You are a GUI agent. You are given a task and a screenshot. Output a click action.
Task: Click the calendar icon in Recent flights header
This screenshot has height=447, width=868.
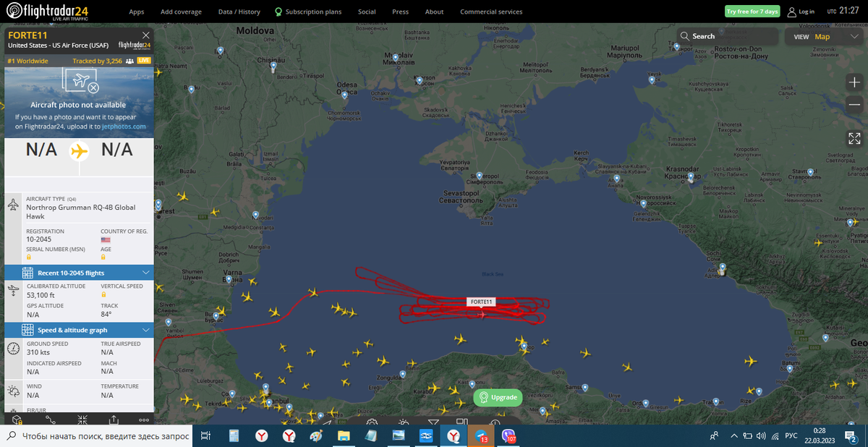[x=27, y=273]
